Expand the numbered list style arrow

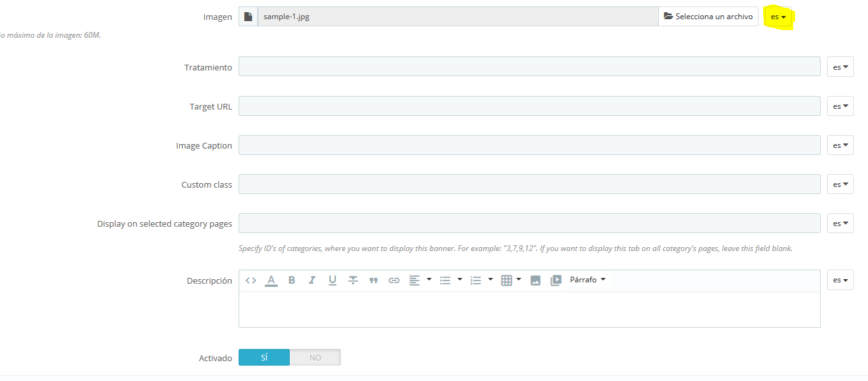tap(491, 280)
